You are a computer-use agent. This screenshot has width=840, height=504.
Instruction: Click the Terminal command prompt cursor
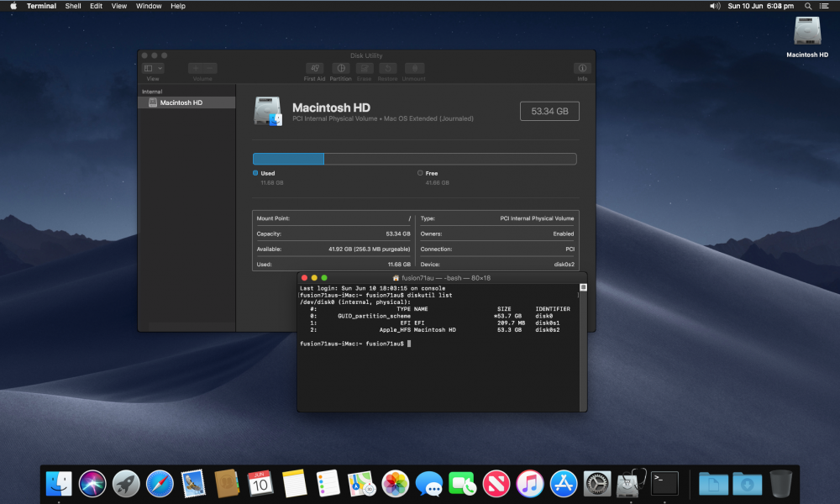pyautogui.click(x=409, y=344)
